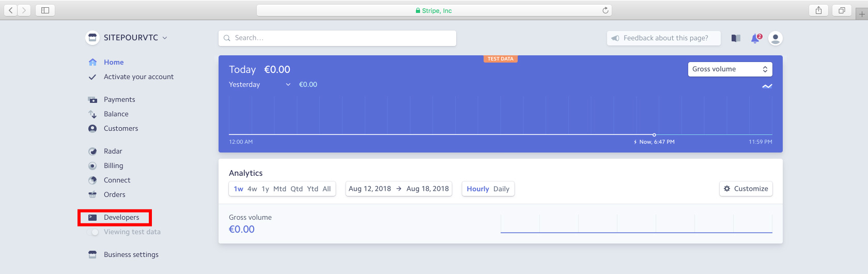868x274 pixels.
Task: Click the Connect globe icon
Action: (x=92, y=180)
